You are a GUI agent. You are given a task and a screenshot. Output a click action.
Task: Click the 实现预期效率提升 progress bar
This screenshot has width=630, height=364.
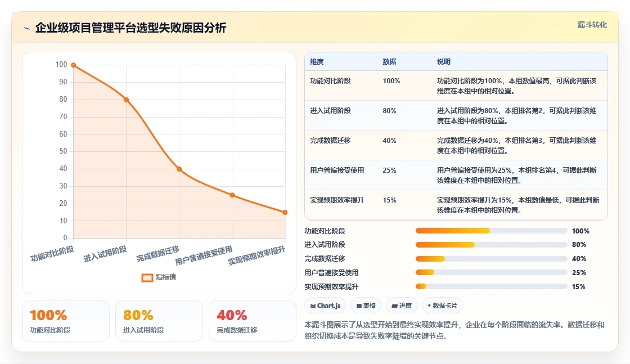492,286
